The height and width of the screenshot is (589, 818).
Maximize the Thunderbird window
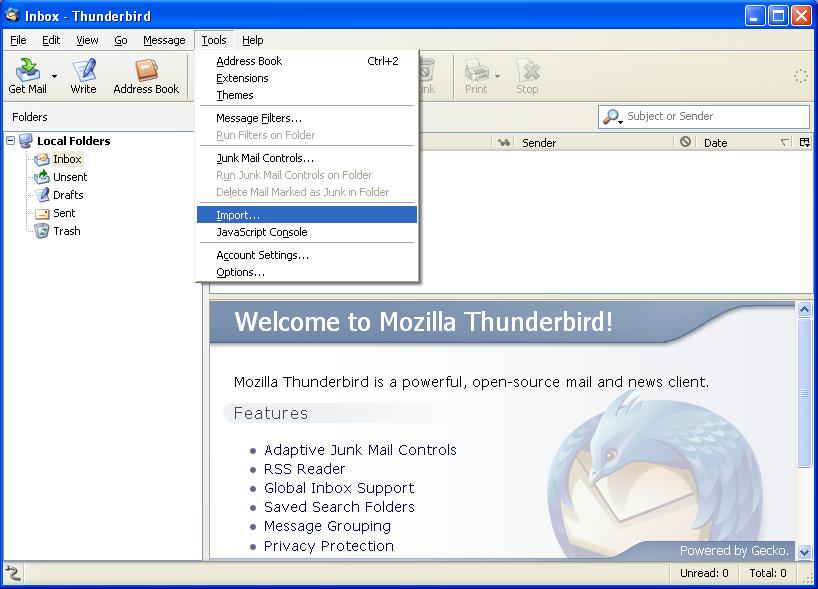[x=778, y=16]
